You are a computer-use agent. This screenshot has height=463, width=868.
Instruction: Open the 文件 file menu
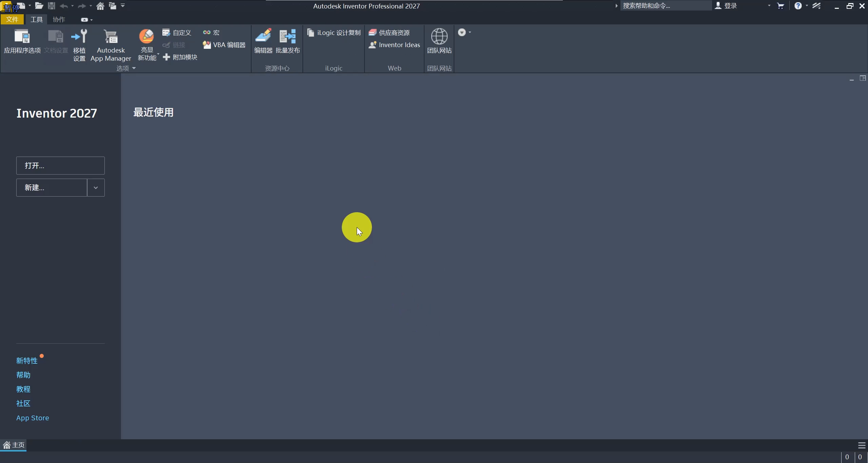click(12, 19)
